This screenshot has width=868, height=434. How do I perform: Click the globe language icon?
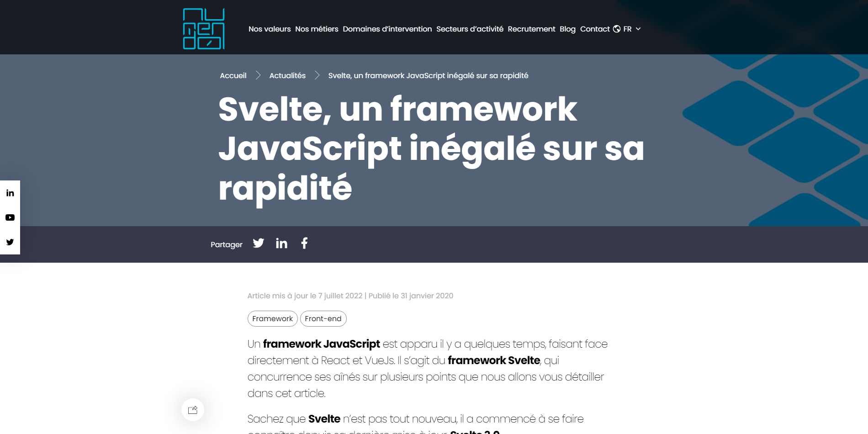coord(617,29)
